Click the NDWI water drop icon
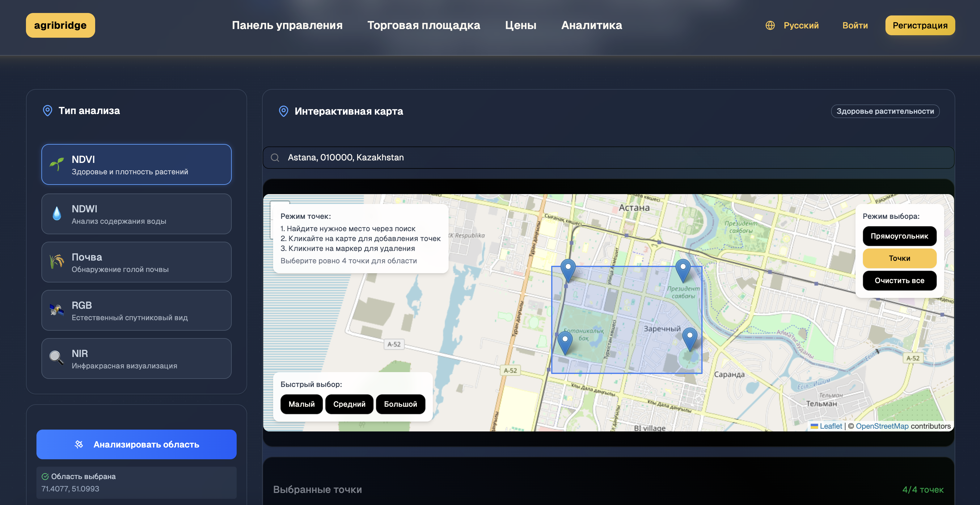This screenshot has height=505, width=980. click(x=57, y=214)
